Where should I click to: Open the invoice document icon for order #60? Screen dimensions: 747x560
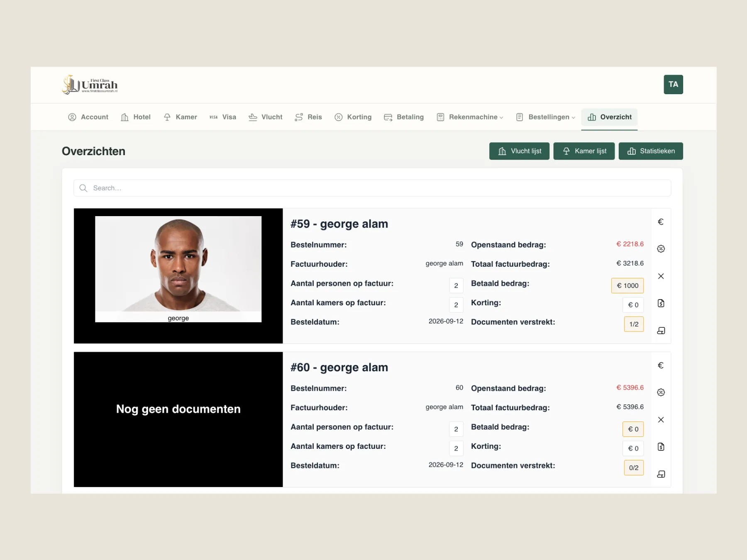click(661, 447)
